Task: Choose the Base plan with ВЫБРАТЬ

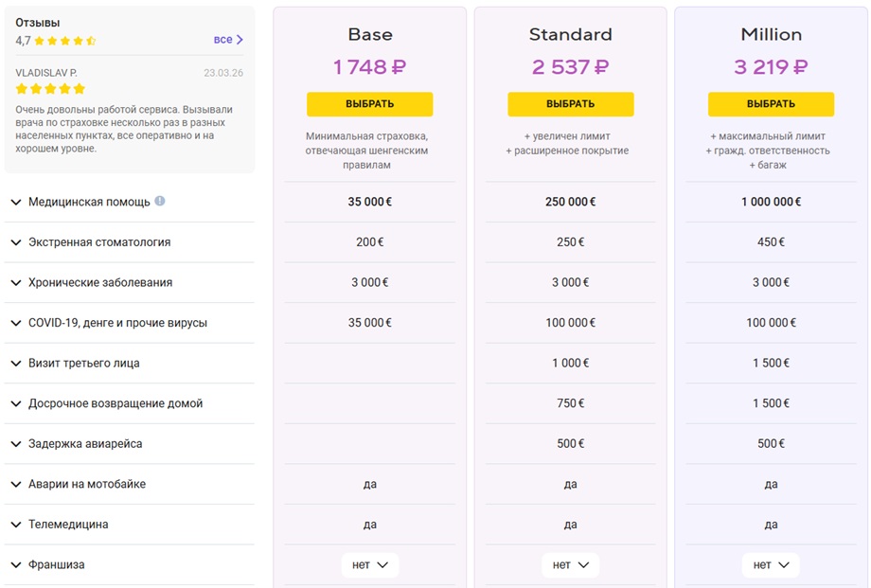Action: coord(370,104)
